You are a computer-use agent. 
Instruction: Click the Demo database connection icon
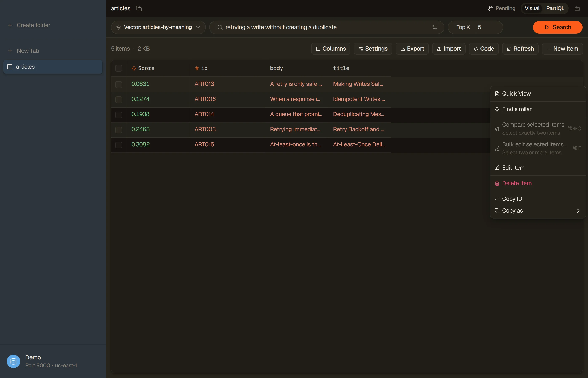point(13,361)
